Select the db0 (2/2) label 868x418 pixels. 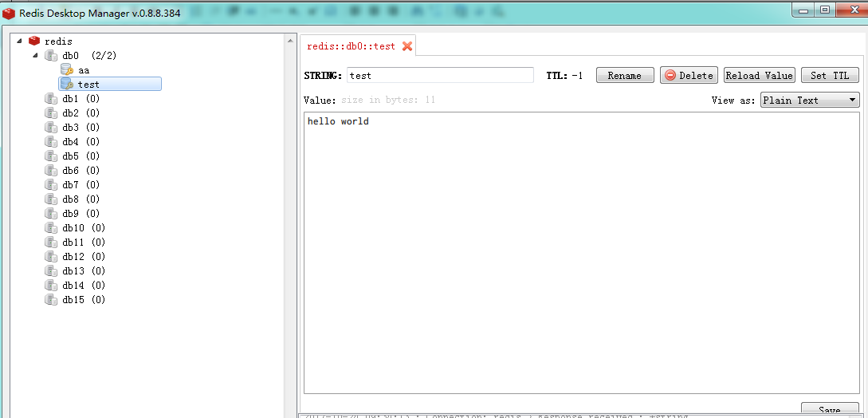coord(89,55)
